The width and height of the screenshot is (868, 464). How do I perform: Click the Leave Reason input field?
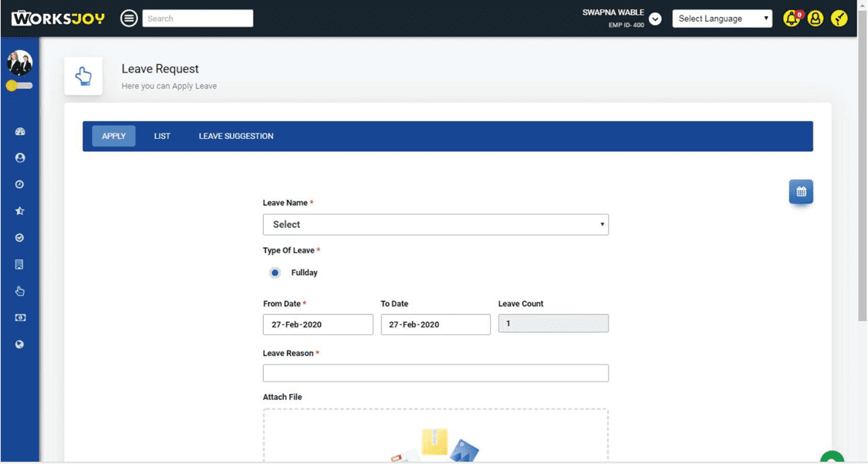[435, 373]
